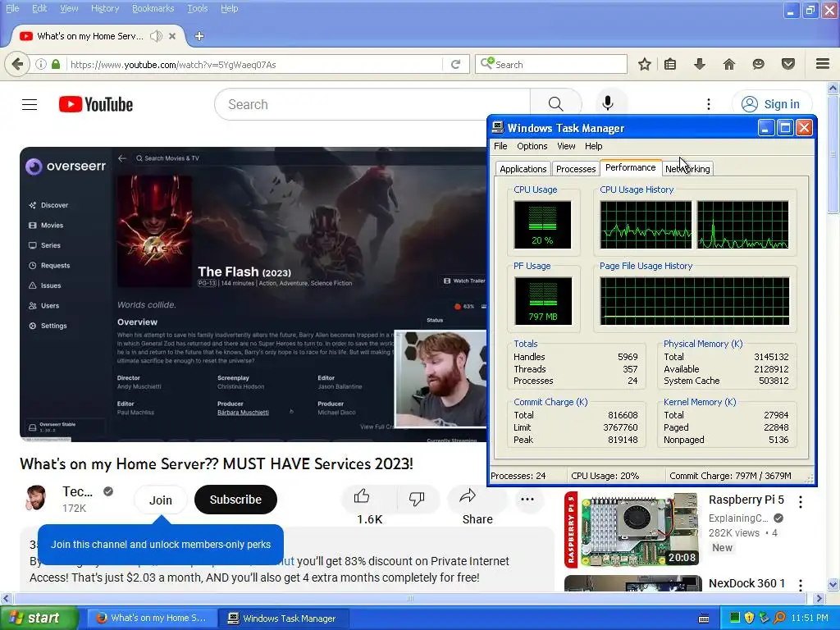Screen dimensions: 840x630
Task: Open the bookmarks list icon in toolbar
Action: pos(669,64)
